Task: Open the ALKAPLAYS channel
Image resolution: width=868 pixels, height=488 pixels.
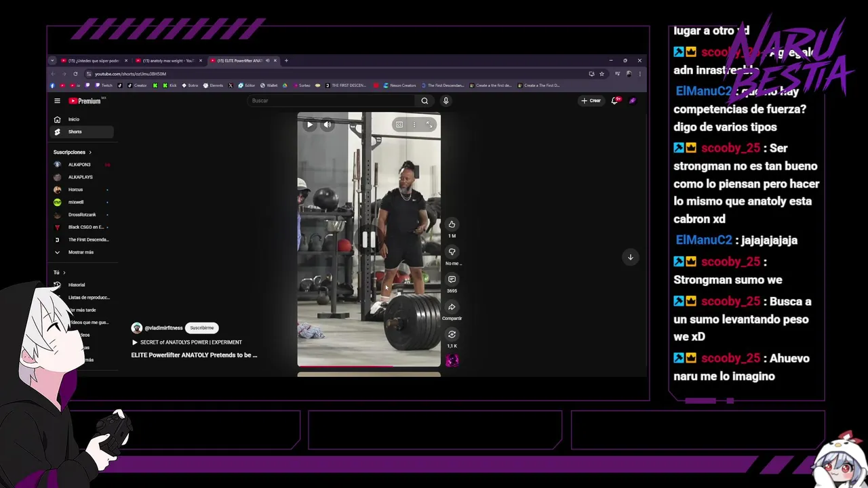Action: (81, 177)
